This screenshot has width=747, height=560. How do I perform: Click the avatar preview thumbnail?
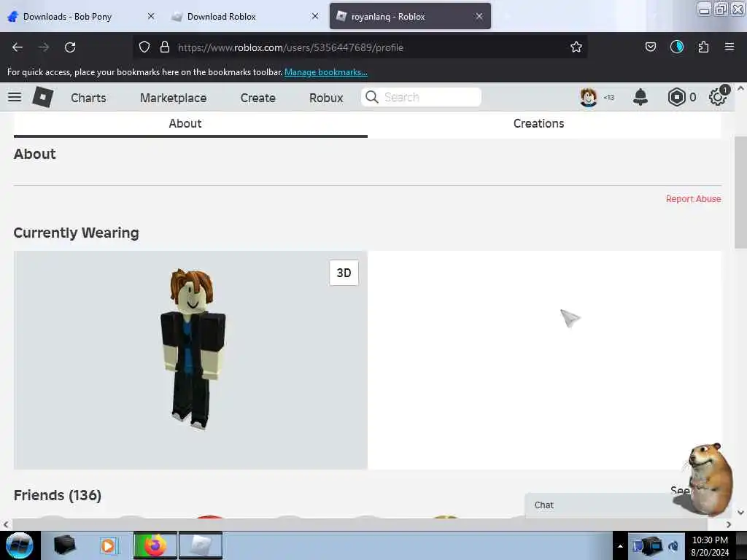point(190,360)
